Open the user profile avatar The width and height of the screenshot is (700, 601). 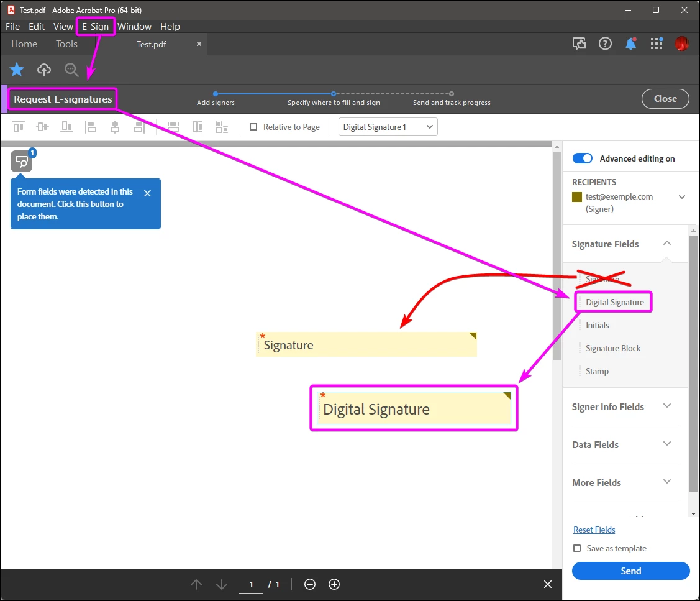pos(682,44)
